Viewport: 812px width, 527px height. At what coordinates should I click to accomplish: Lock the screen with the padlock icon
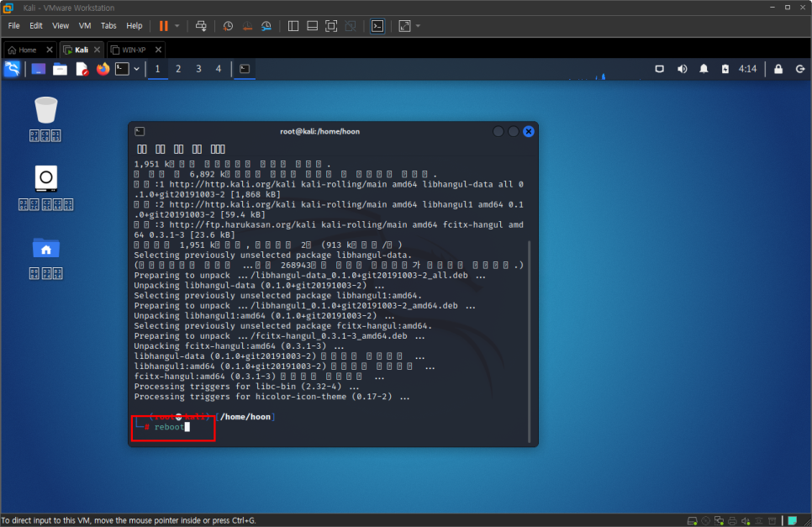point(778,69)
